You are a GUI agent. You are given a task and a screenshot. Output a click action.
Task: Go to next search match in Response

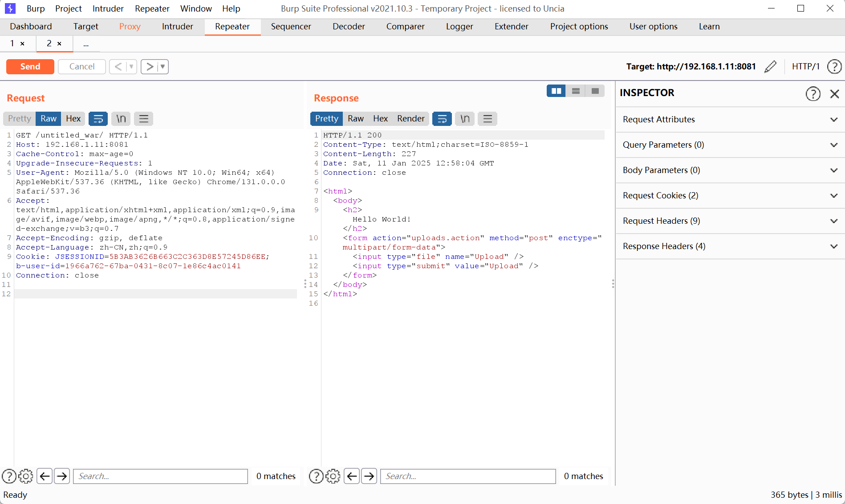pos(369,476)
